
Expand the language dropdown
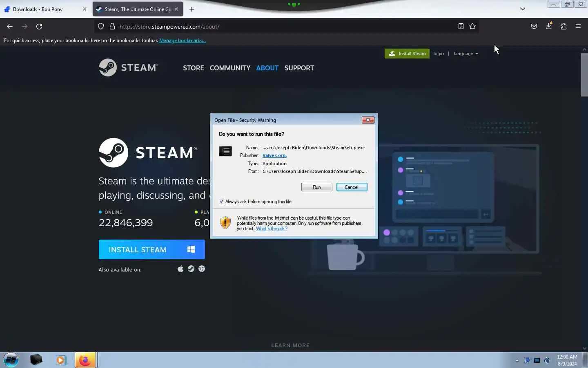pyautogui.click(x=466, y=54)
